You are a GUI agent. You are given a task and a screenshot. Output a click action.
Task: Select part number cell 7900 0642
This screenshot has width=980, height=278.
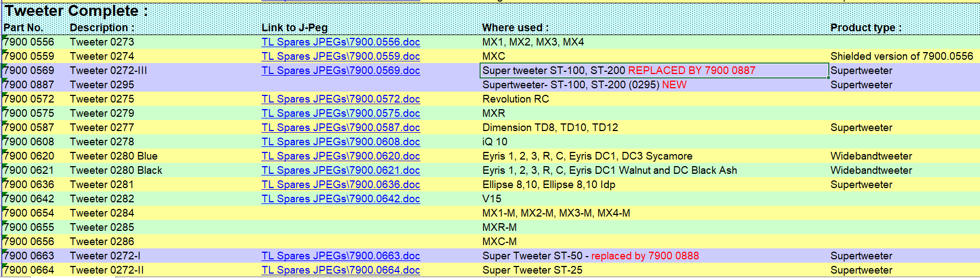tap(29, 199)
